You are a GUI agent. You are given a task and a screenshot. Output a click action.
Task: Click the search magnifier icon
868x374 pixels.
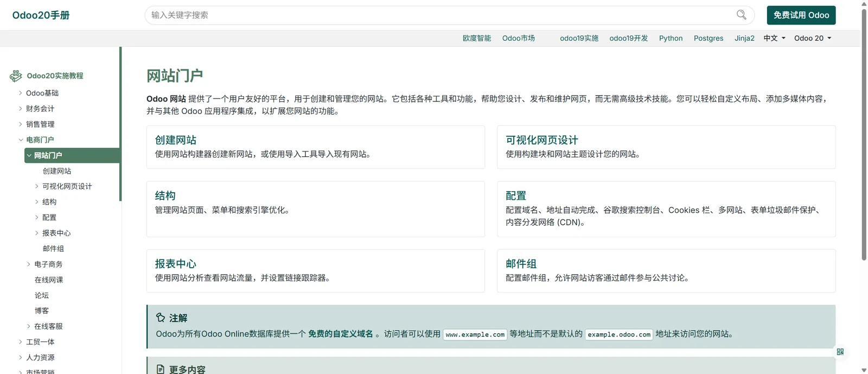pyautogui.click(x=741, y=15)
